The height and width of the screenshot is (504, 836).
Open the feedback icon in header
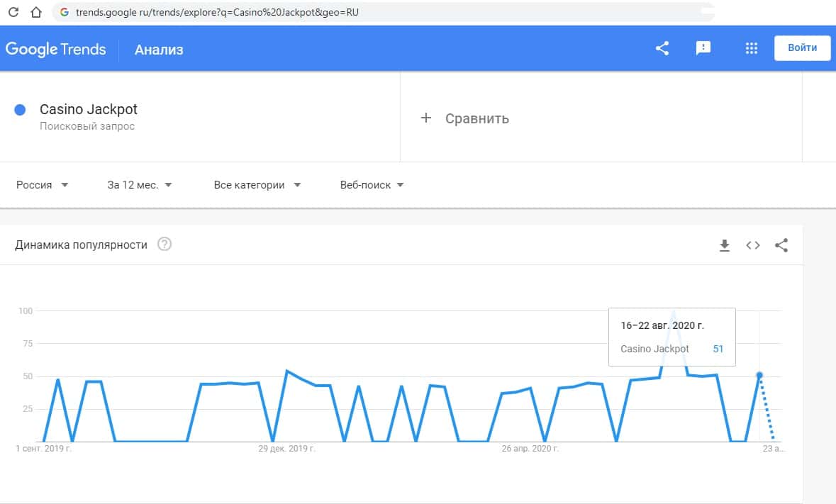[703, 48]
